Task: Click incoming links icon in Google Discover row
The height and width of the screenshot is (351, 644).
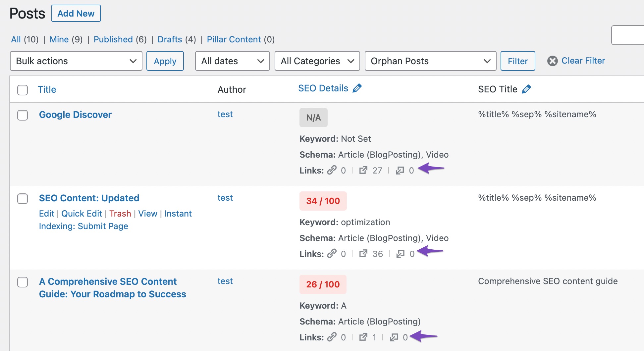Action: point(400,170)
